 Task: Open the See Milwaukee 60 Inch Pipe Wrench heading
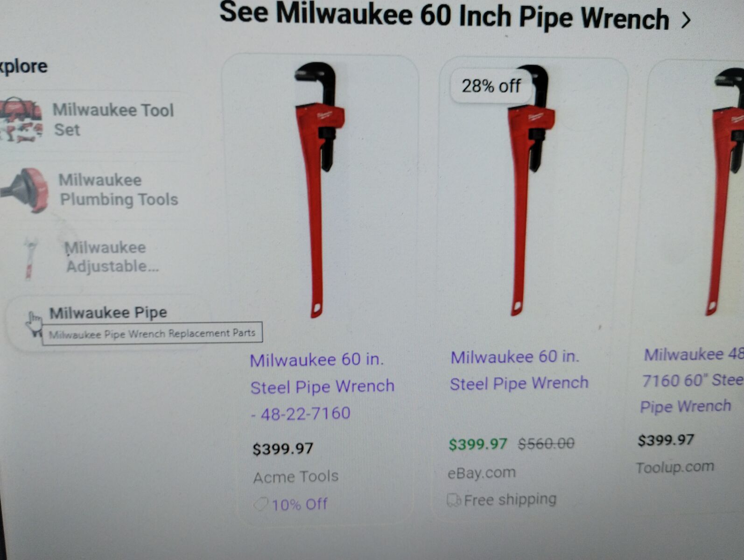[444, 16]
